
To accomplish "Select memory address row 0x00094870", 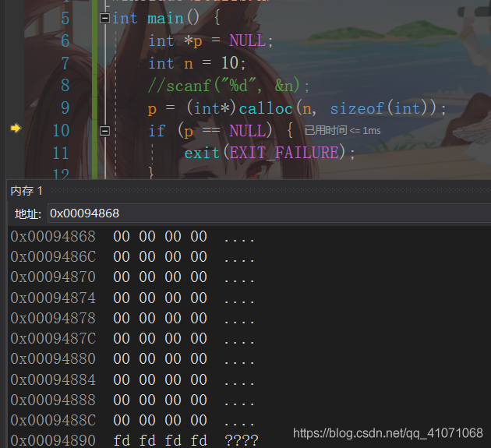I will pyautogui.click(x=132, y=277).
